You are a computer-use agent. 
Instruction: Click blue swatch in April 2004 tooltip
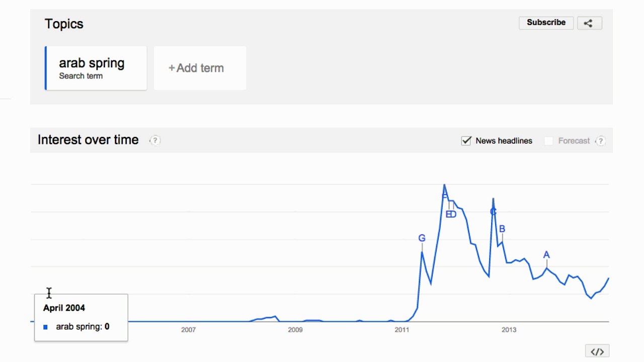pyautogui.click(x=46, y=327)
